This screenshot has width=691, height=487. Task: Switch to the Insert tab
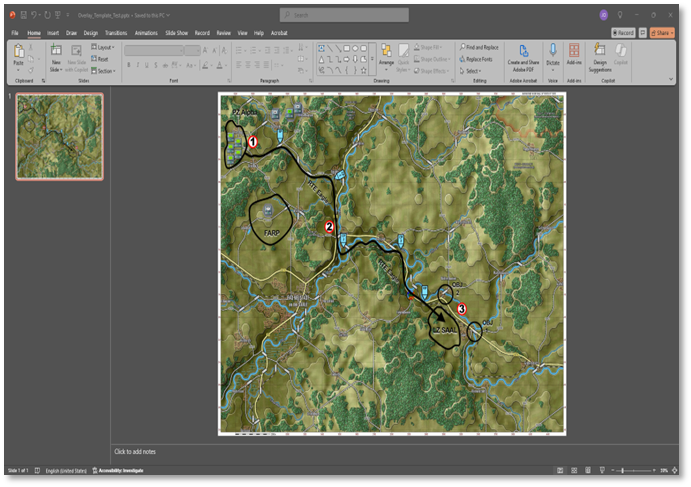(x=52, y=33)
